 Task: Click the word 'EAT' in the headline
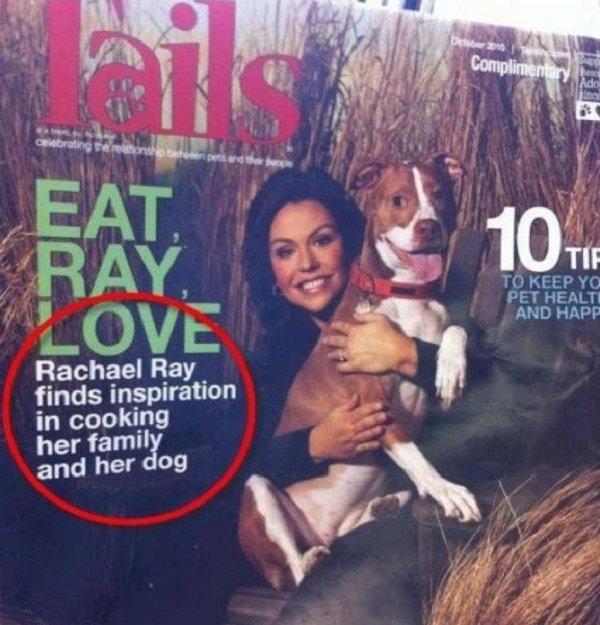[104, 214]
